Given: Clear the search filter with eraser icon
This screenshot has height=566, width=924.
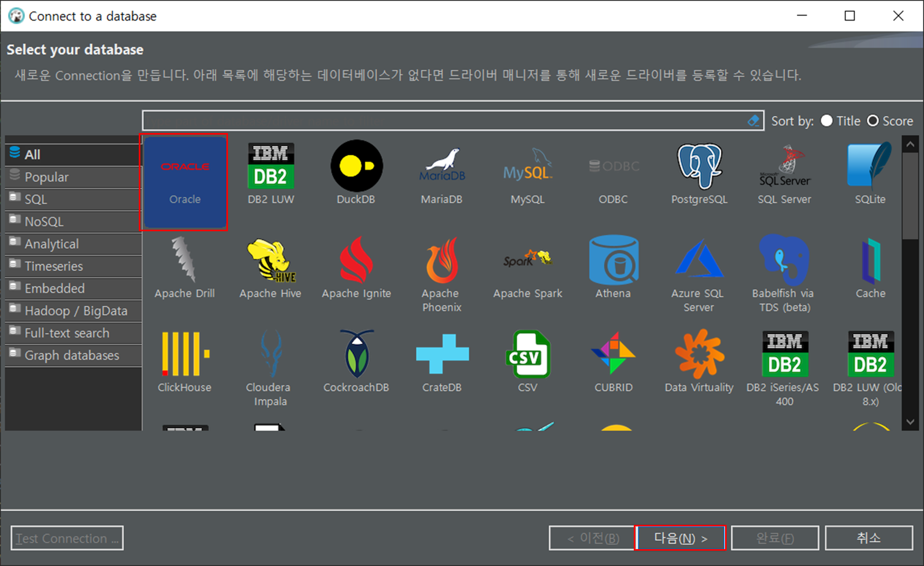Looking at the screenshot, I should 754,121.
